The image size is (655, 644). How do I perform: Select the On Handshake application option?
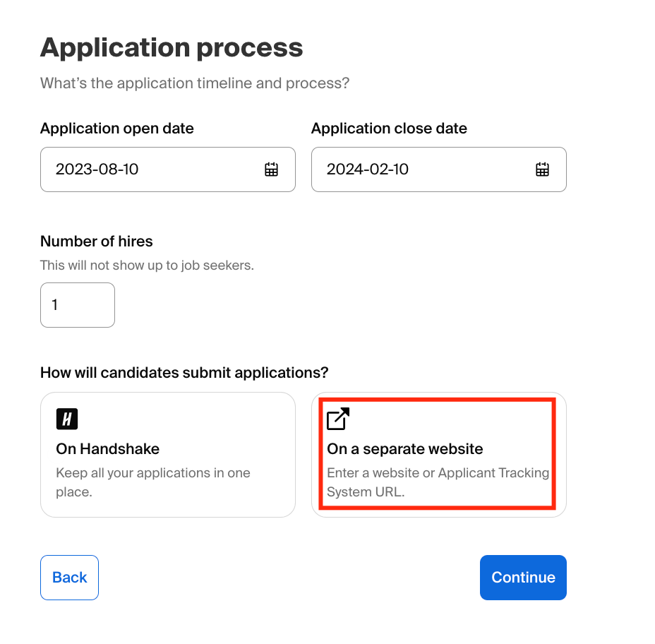click(x=167, y=454)
